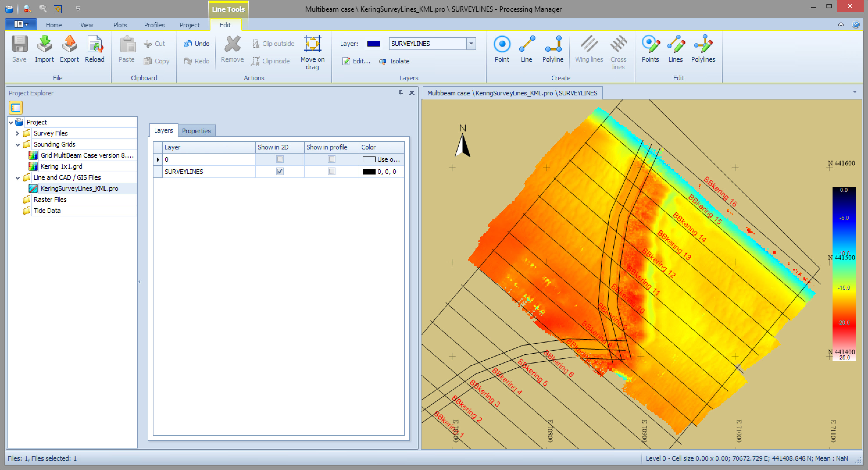Switch to the Properties tab
868x470 pixels.
[196, 131]
